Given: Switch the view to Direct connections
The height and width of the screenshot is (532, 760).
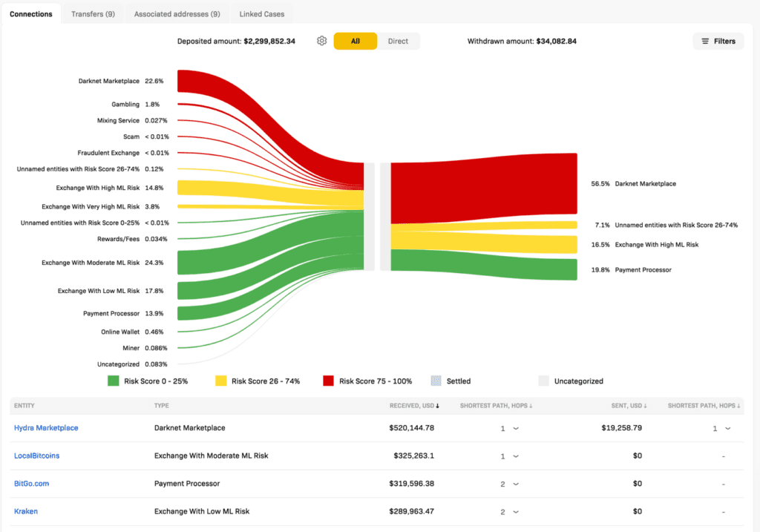Looking at the screenshot, I should 398,41.
